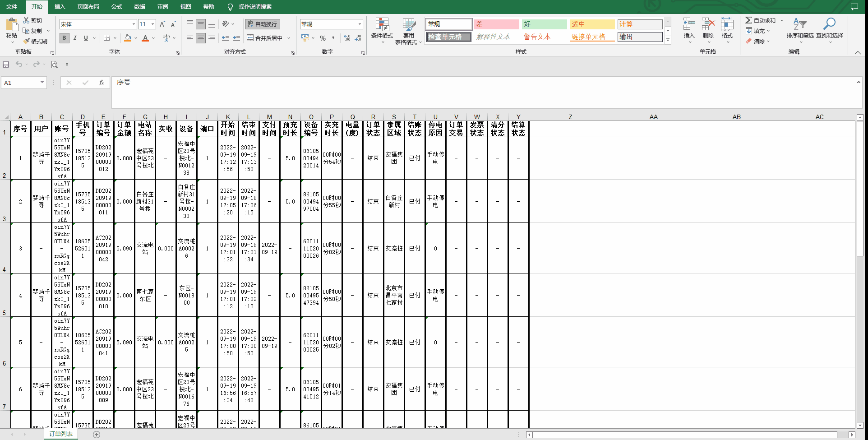
Task: Click the Format Painter (格式刷) brush
Action: pos(26,41)
